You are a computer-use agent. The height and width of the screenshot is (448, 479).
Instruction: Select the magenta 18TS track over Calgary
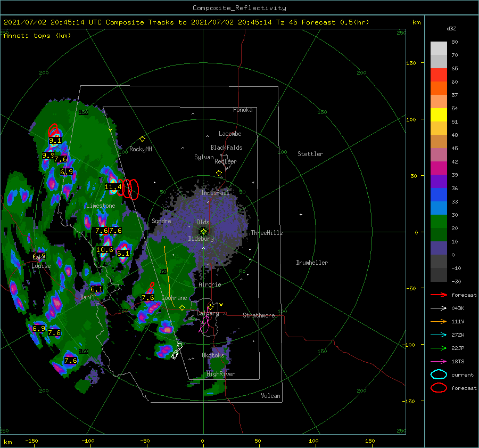pyautogui.click(x=205, y=322)
